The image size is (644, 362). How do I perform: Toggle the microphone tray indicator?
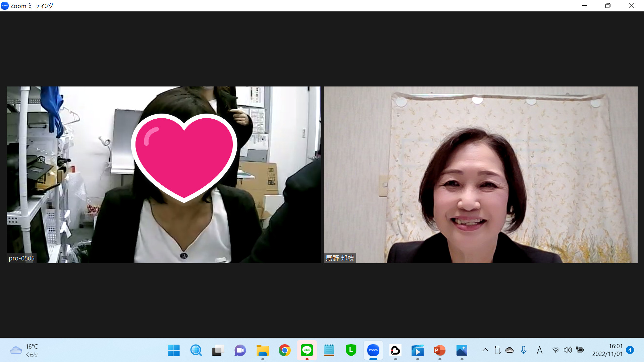click(x=524, y=350)
